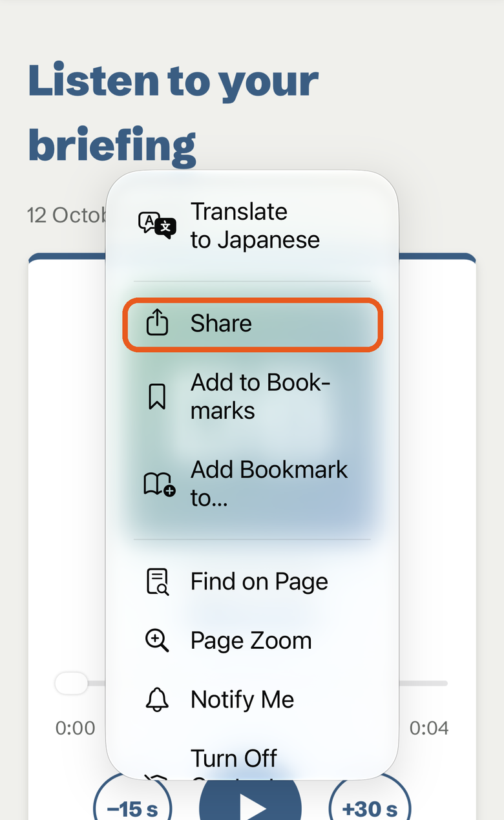Tap the Notify Me bell icon
Screen dimensions: 504x820
pos(157,699)
